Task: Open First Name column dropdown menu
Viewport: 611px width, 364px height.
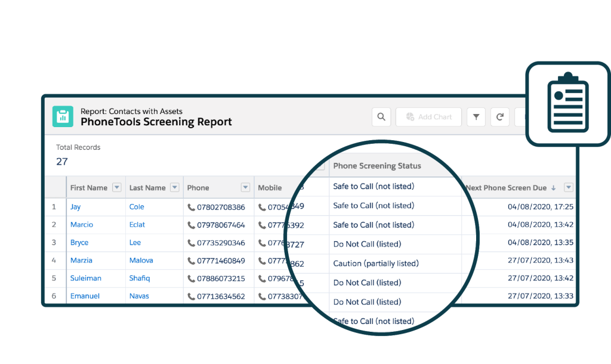Action: [x=117, y=187]
